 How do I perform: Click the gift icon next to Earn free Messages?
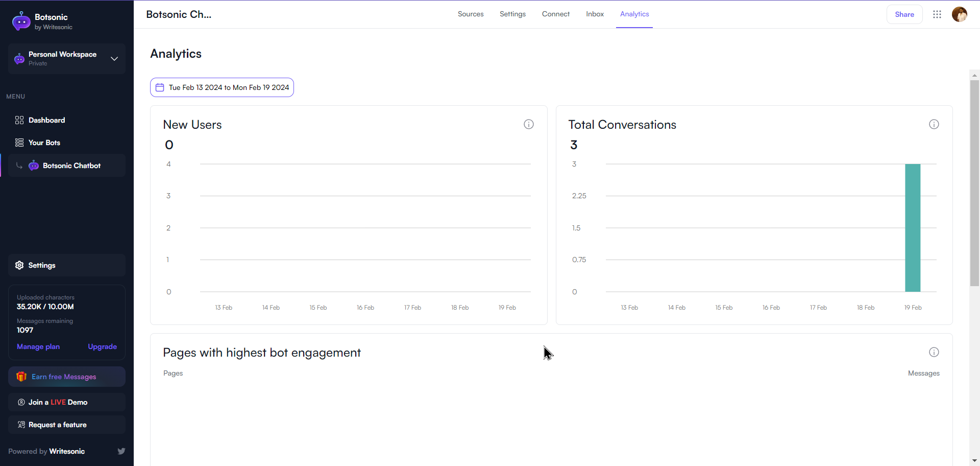coord(21,377)
